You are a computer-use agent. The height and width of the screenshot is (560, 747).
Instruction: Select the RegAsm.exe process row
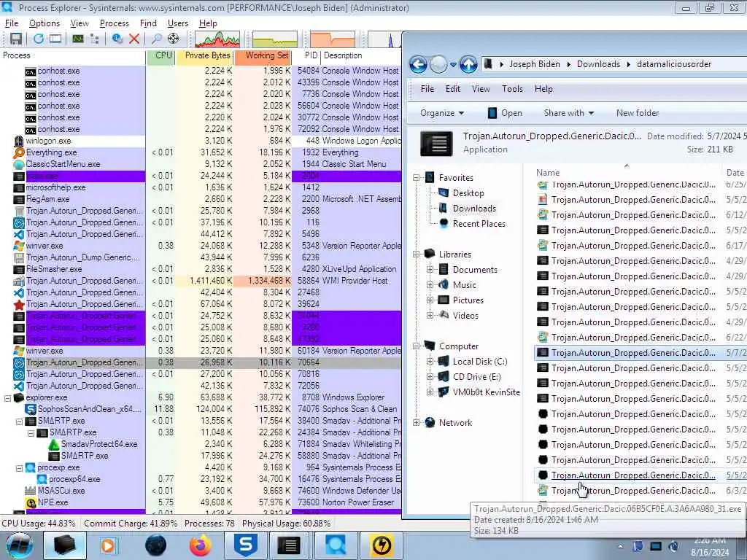click(x=201, y=199)
